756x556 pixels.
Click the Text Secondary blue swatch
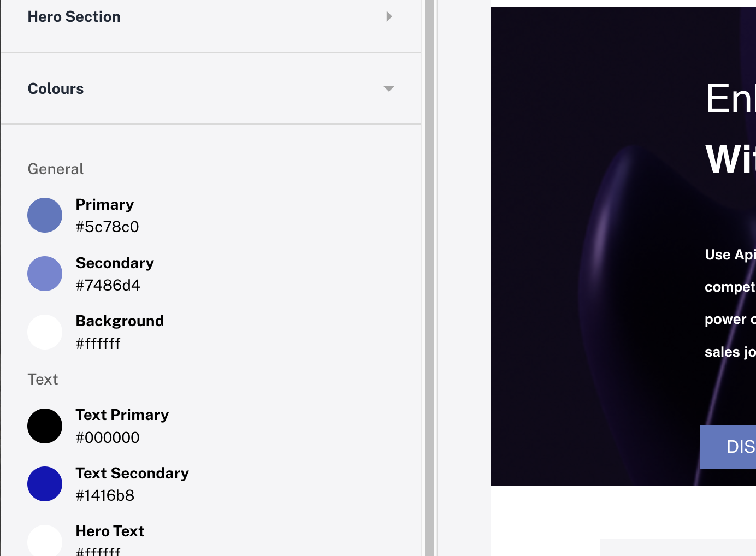tap(45, 484)
